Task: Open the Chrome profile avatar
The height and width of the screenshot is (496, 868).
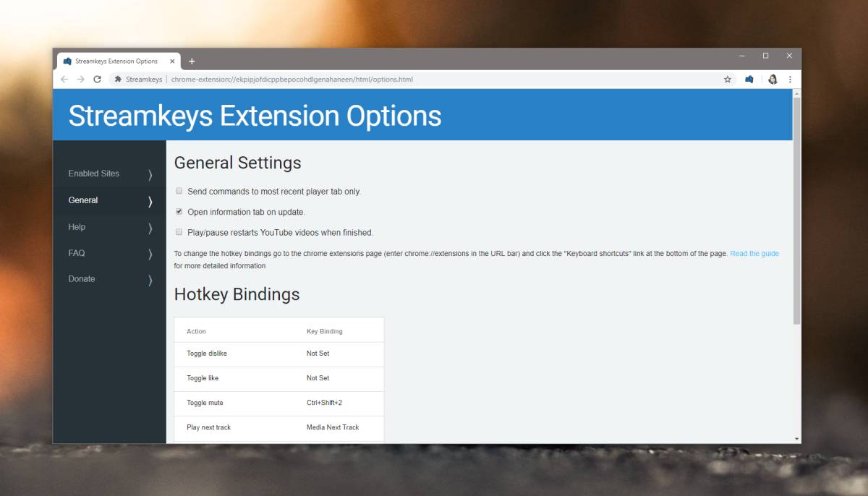Action: pos(773,80)
